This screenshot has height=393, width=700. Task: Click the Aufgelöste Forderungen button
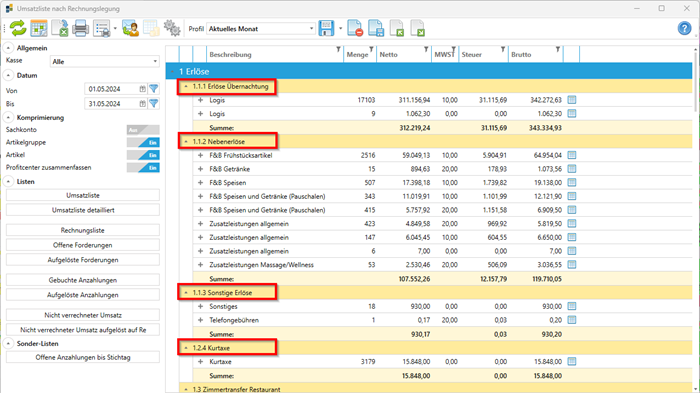[83, 259]
